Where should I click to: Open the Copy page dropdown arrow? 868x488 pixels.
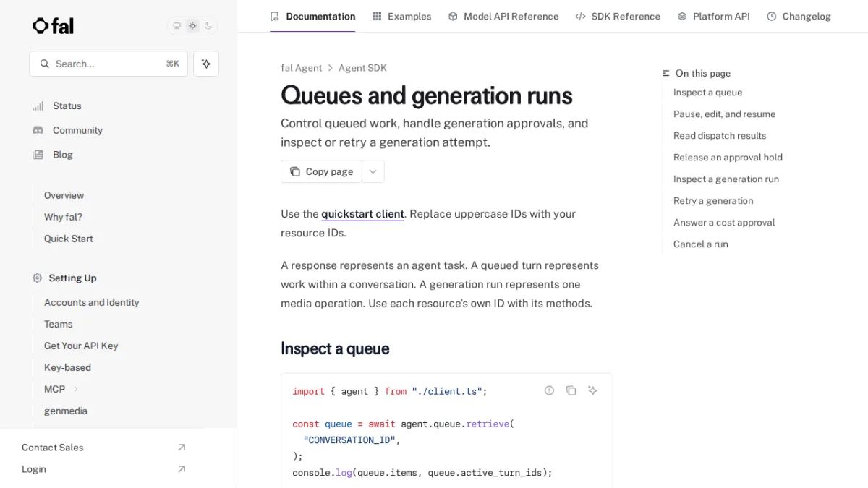373,171
